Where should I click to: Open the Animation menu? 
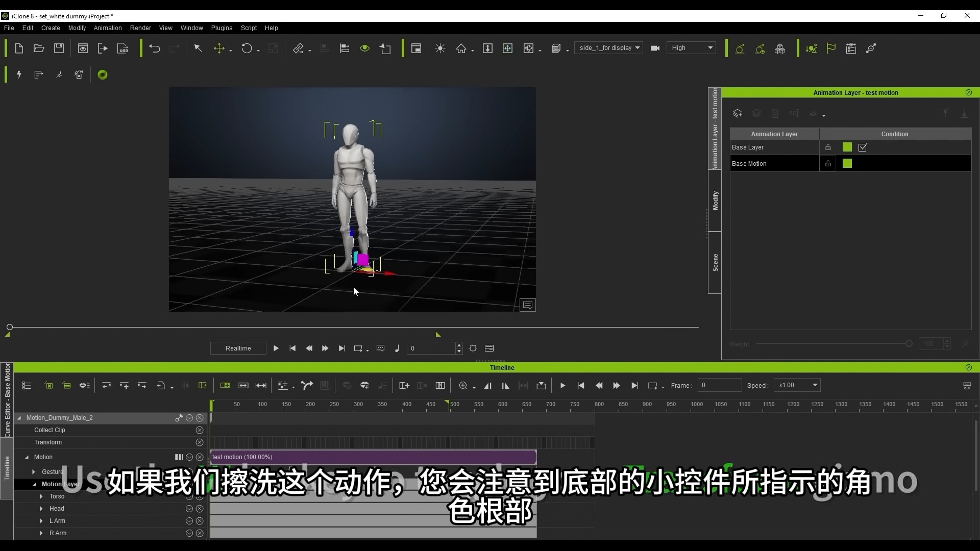[x=107, y=28]
